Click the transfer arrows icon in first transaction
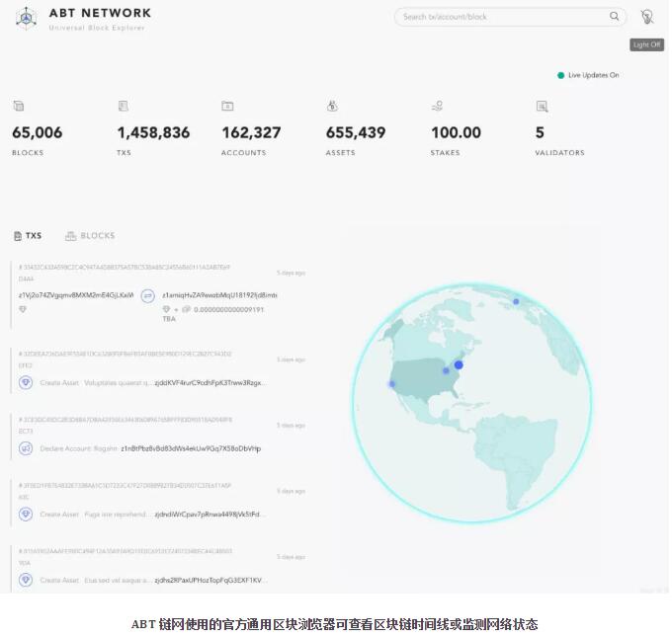The image size is (672, 638). [148, 296]
